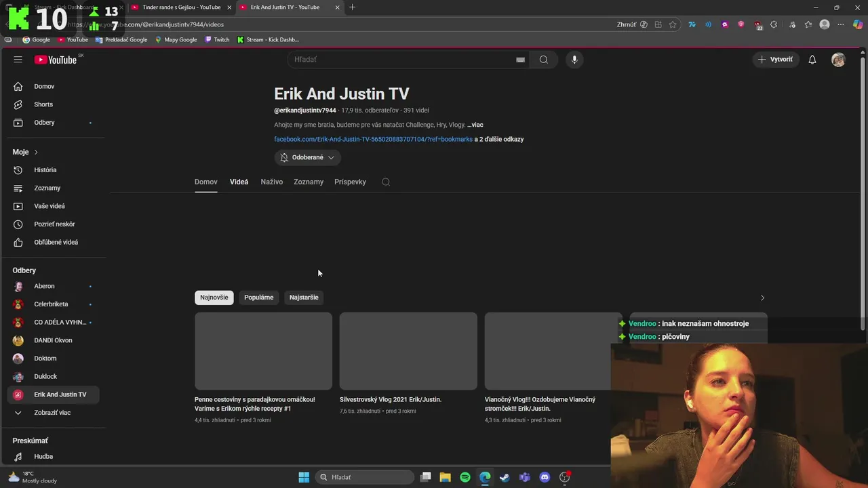The image size is (868, 488).
Task: Open Mapy Google bookmark
Action: 176,39
